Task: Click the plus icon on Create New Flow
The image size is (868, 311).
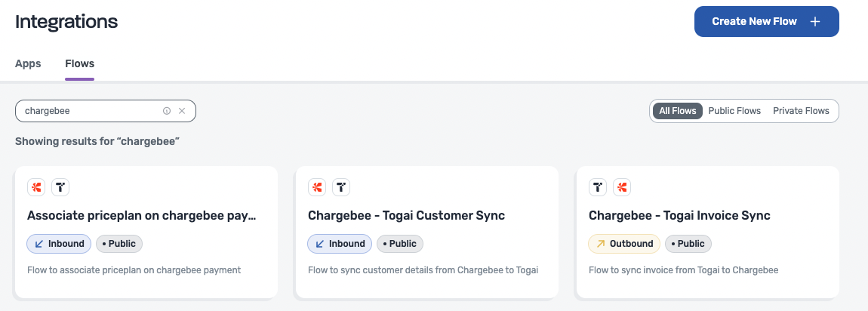Action: click(815, 21)
